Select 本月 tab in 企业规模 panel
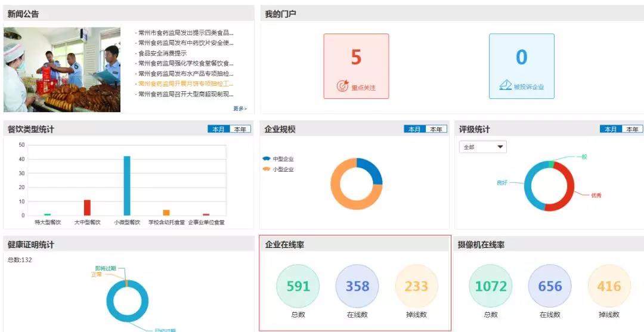The image size is (644, 332). click(x=415, y=129)
